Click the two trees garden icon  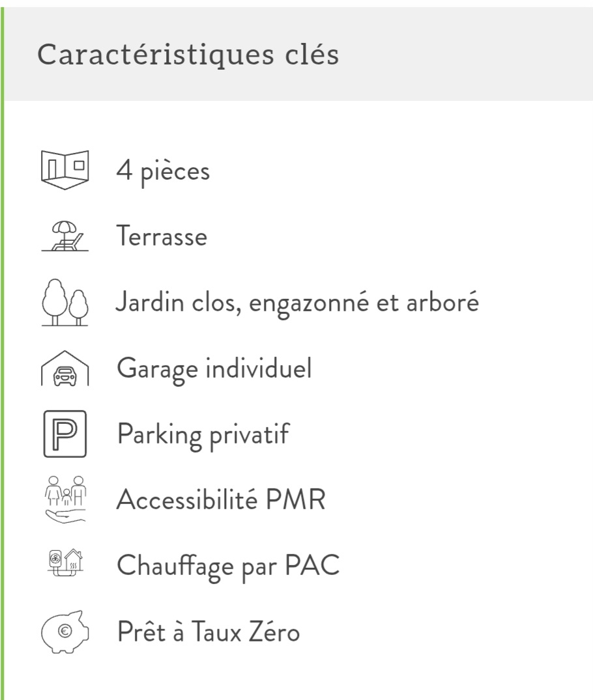tap(65, 302)
